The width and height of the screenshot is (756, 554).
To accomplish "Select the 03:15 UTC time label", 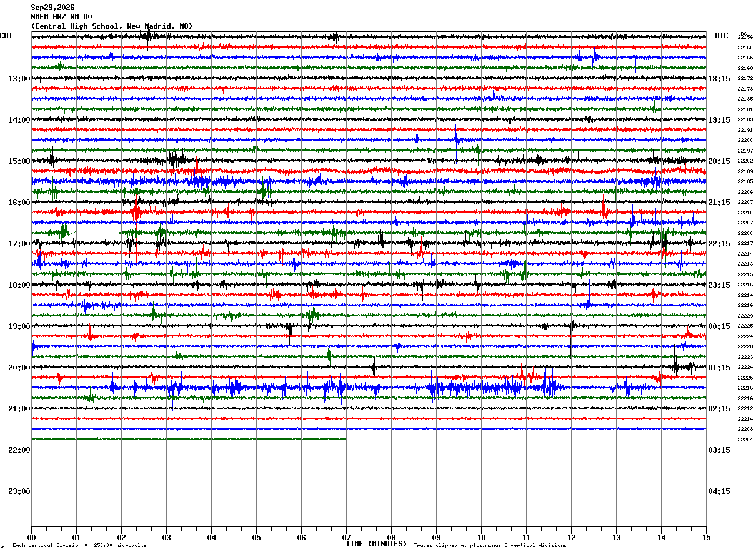I will (x=719, y=450).
